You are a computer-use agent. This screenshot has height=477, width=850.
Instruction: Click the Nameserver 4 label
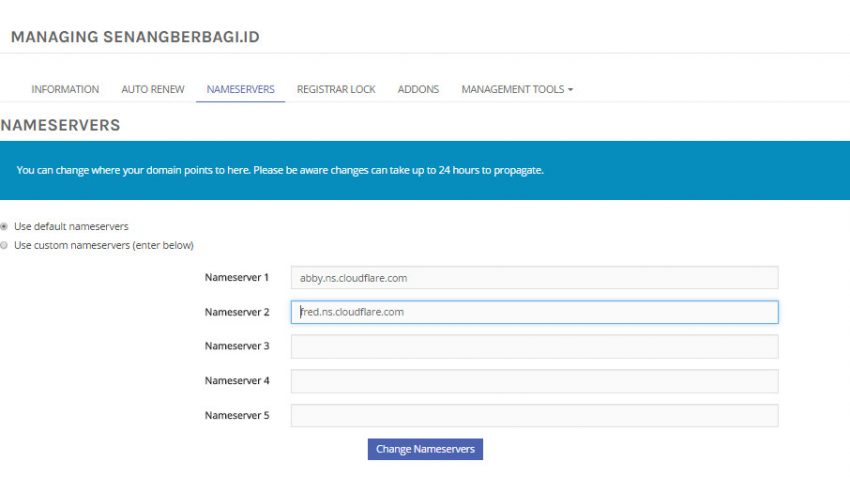tap(237, 381)
